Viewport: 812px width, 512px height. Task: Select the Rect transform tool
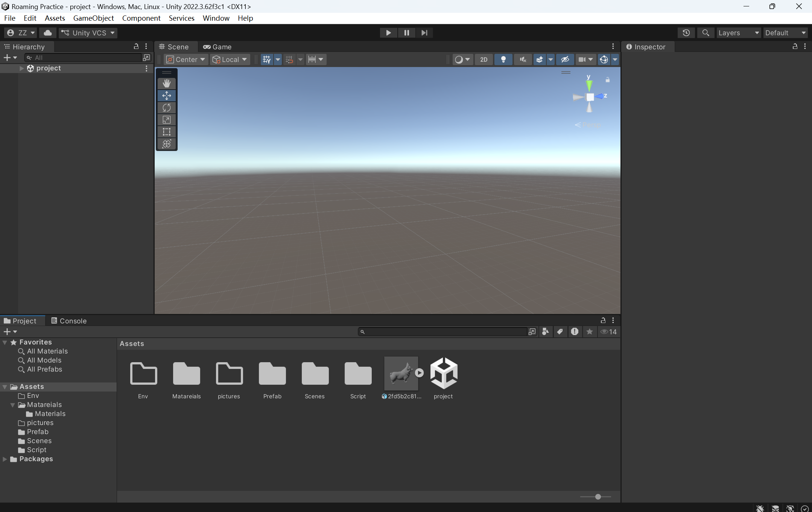(167, 132)
